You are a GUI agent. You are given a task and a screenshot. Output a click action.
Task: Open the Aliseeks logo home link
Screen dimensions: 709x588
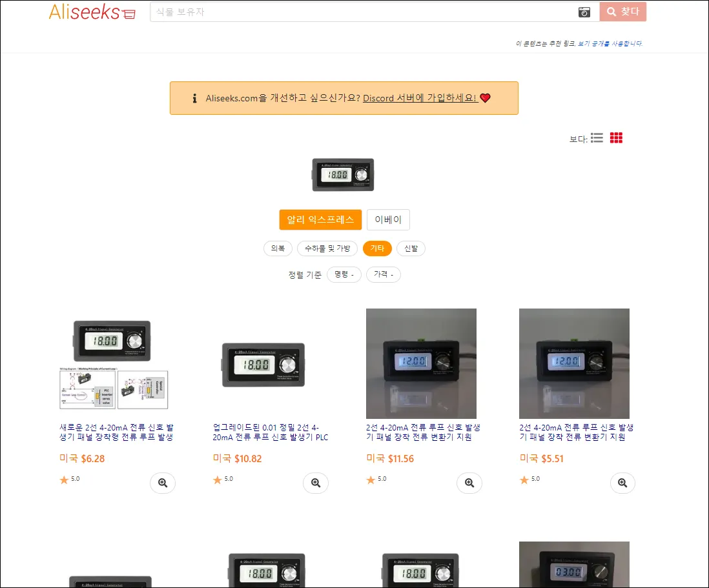coord(92,12)
